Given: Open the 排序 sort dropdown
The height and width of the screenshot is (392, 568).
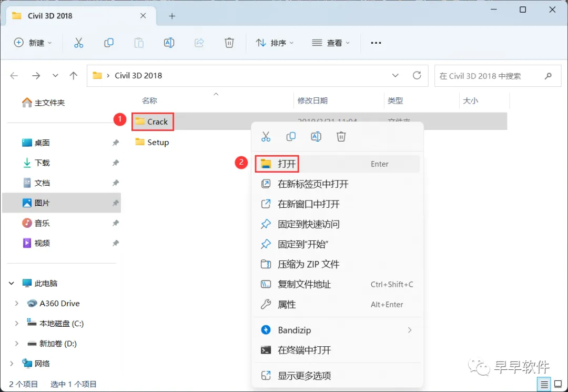Looking at the screenshot, I should point(275,43).
